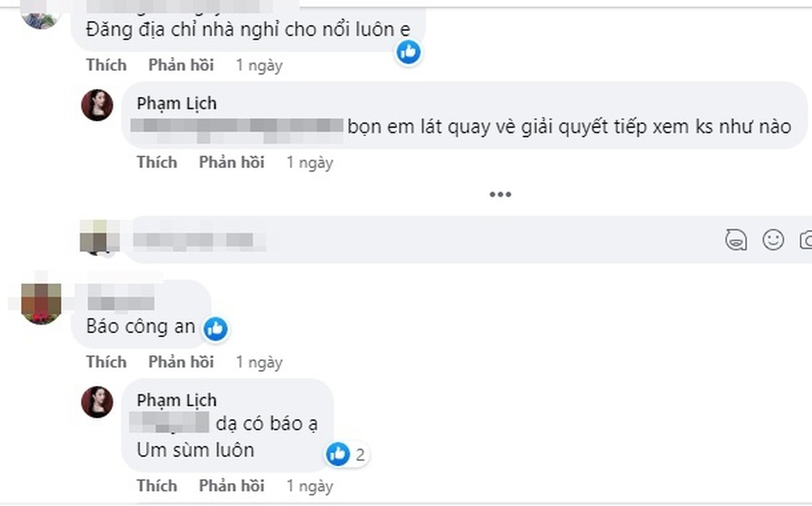Click the blurred tagged name before "bọn em lát quay về"
The height and width of the screenshot is (506, 812).
pos(237,127)
